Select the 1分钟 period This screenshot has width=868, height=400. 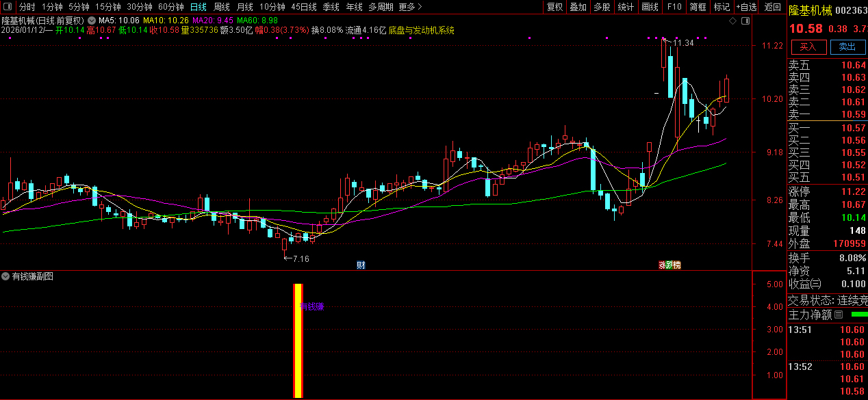(x=52, y=7)
